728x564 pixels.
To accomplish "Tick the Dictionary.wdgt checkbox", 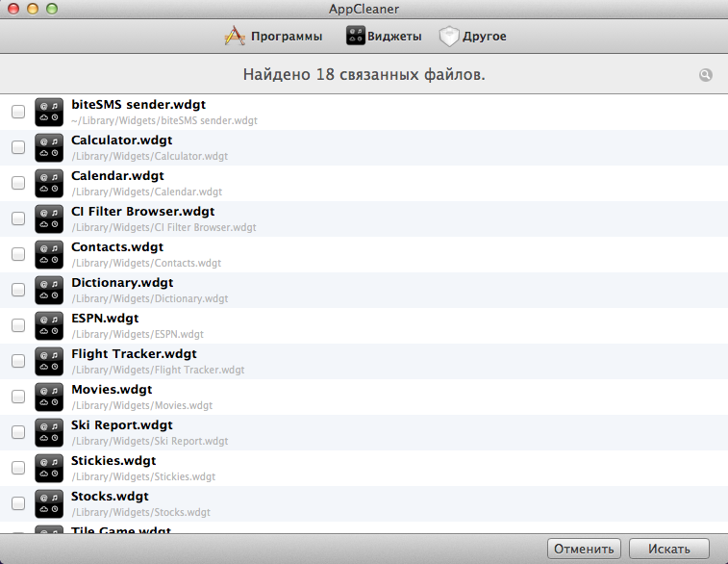I will coord(18,290).
